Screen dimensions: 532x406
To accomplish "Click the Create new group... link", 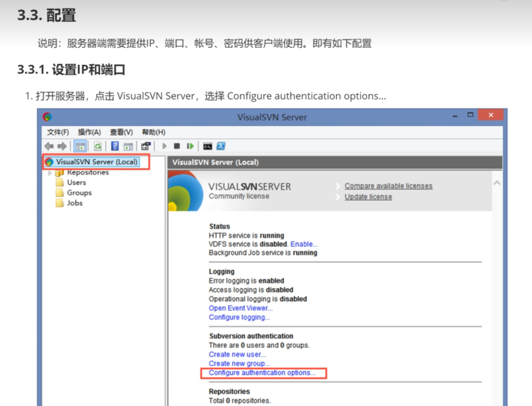I will pos(239,364).
